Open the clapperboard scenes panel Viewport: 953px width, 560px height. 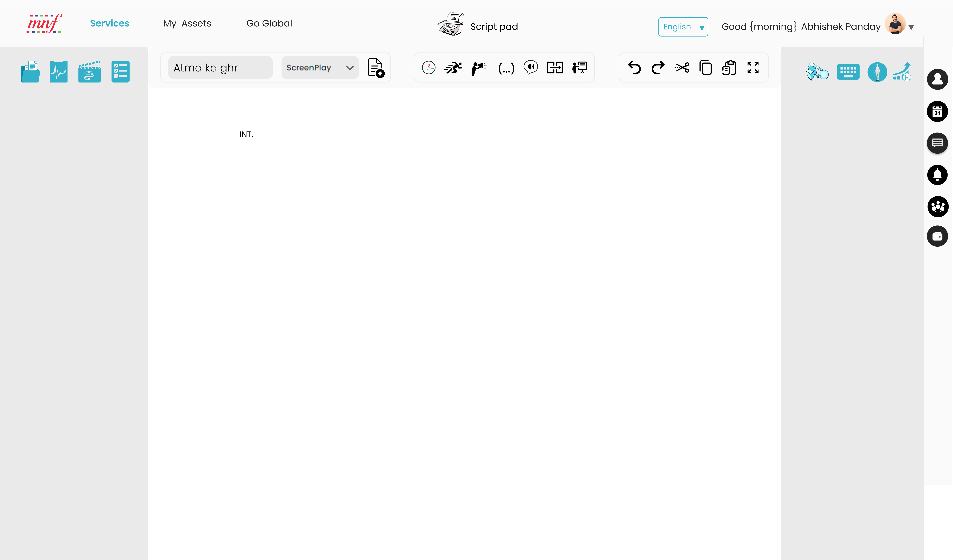click(89, 71)
